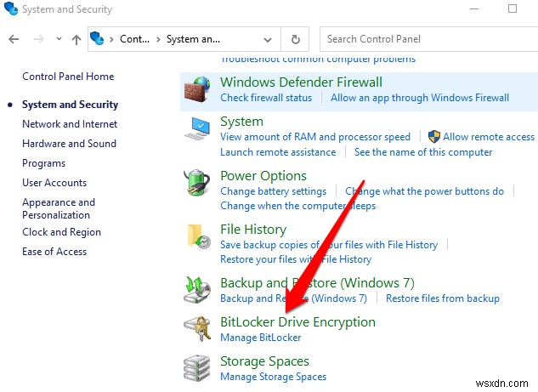The width and height of the screenshot is (538, 392).
Task: Click small Backup and Restore (Windows 7) sublink
Action: pos(293,298)
